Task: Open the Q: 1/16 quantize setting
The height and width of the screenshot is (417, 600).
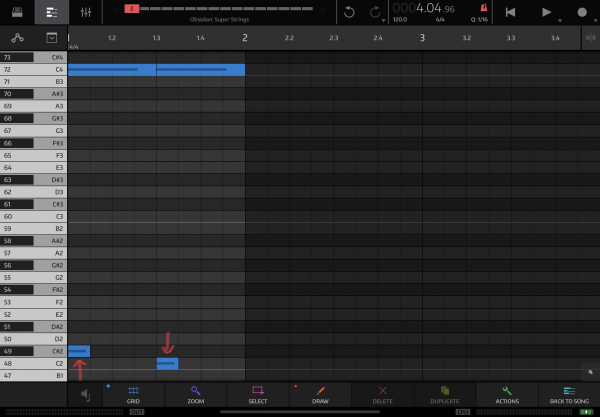Action: [x=479, y=20]
